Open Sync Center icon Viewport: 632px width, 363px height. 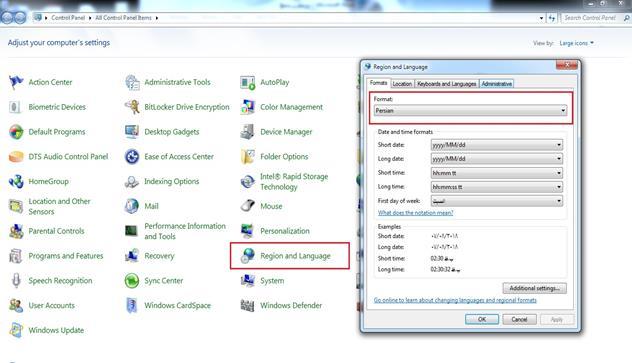[132, 281]
